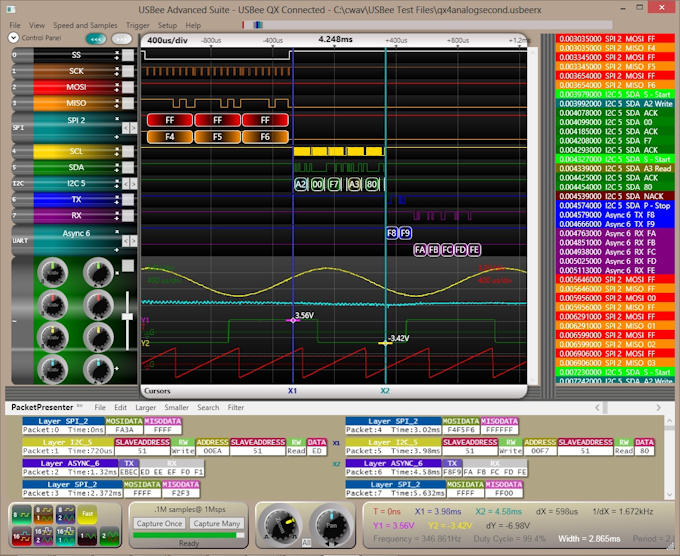Image resolution: width=680 pixels, height=556 pixels.
Task: Click the grey >>> expand pill button
Action: point(122,39)
